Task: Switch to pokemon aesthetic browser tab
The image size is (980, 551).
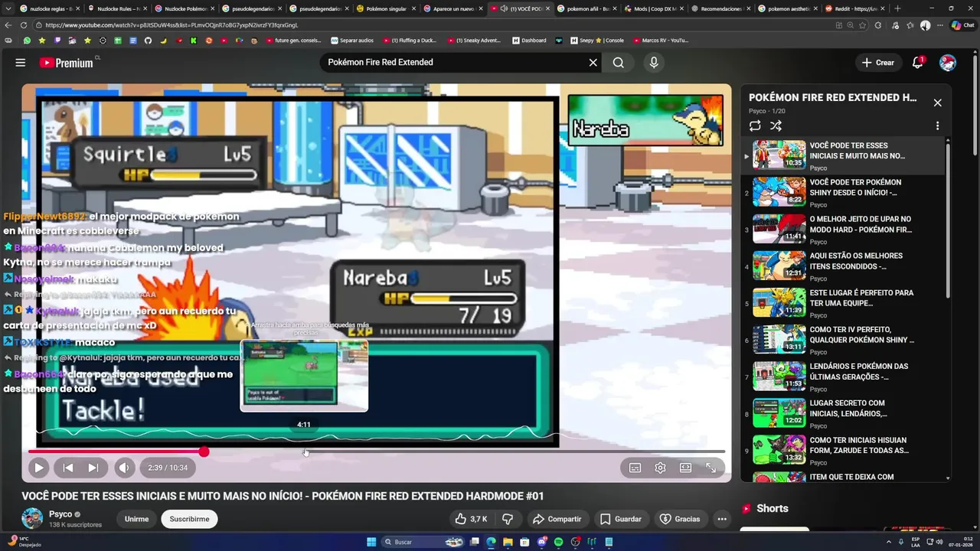Action: [x=789, y=8]
